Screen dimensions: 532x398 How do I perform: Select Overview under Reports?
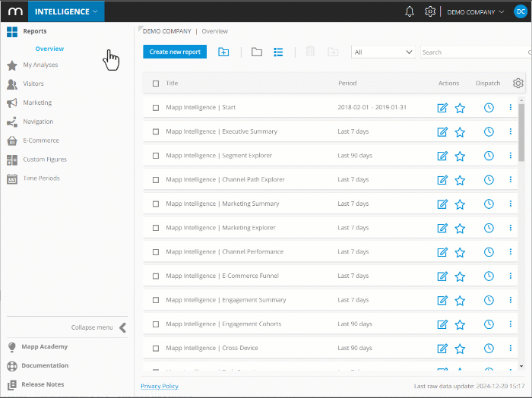[x=49, y=49]
